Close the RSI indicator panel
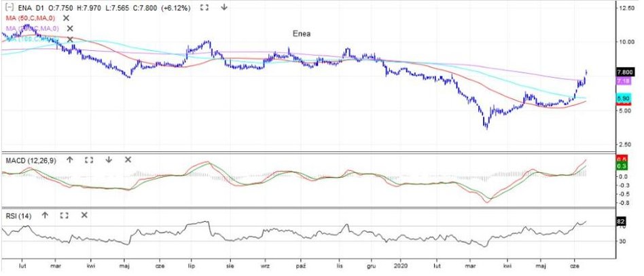Viewport: 644px width, 276px height. pyautogui.click(x=84, y=215)
